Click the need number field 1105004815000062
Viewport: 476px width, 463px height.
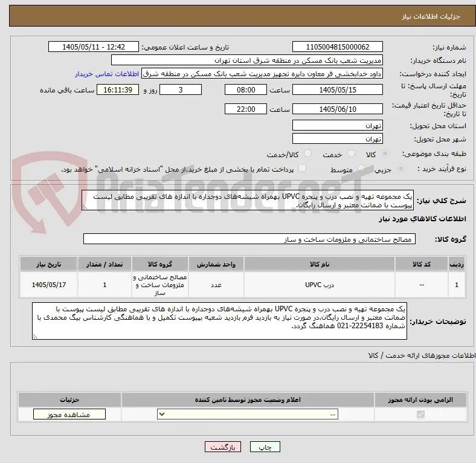pos(338,47)
